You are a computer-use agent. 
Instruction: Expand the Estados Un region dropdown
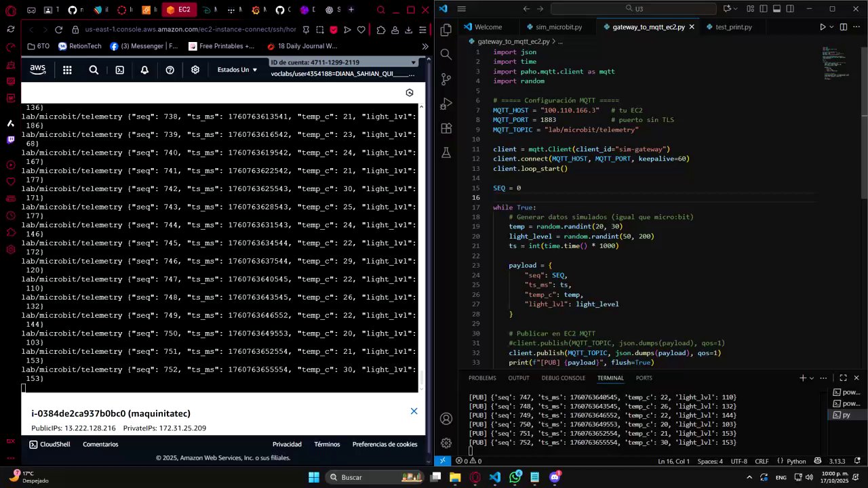coord(237,70)
